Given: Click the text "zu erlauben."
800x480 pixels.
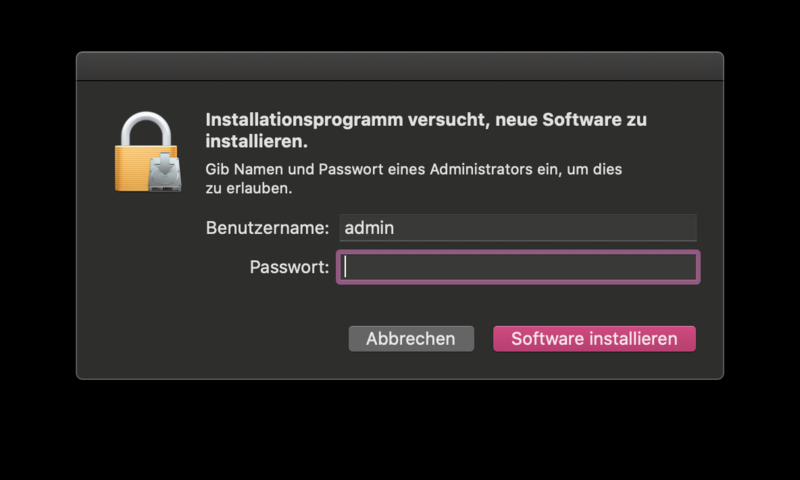Looking at the screenshot, I should pyautogui.click(x=249, y=188).
